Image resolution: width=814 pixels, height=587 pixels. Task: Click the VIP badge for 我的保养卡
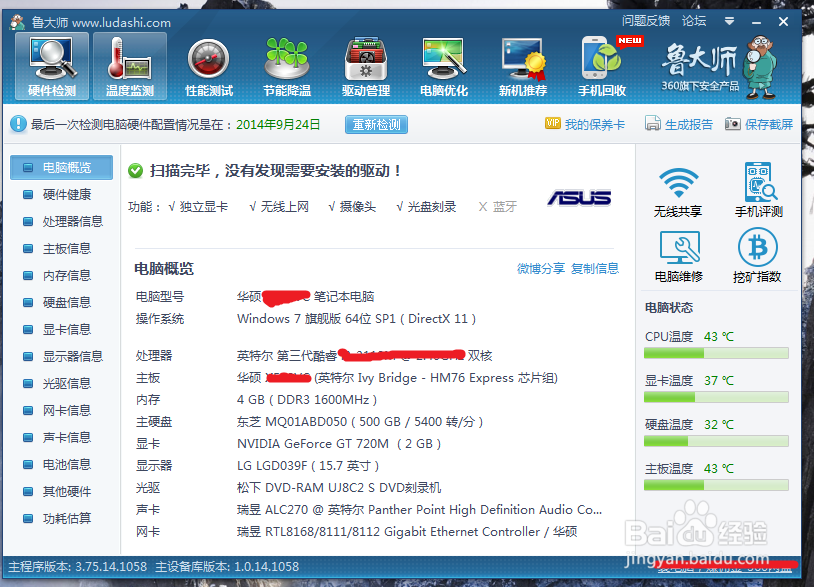(x=553, y=123)
